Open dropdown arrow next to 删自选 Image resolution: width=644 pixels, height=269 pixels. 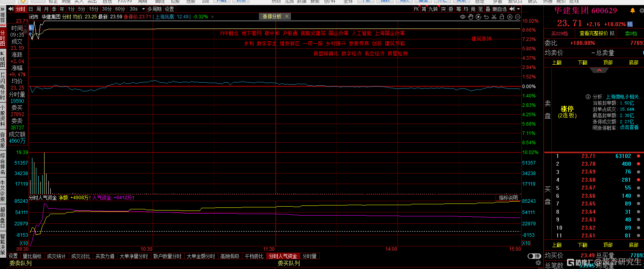pyautogui.click(x=518, y=9)
